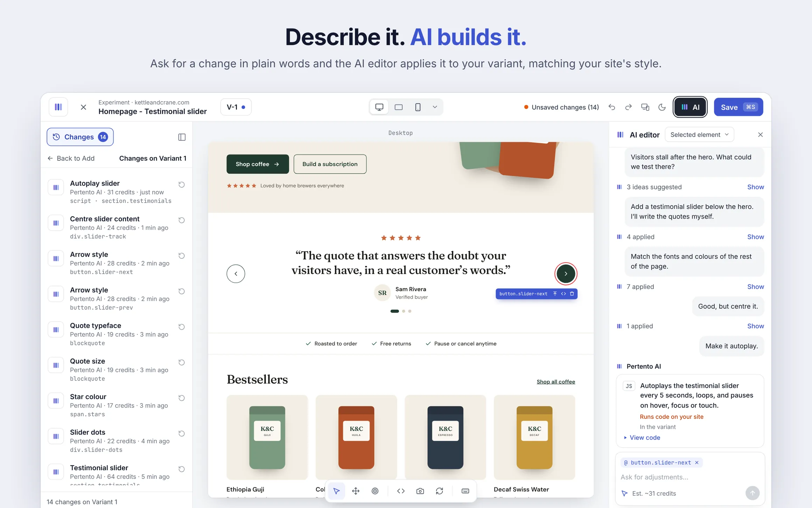The height and width of the screenshot is (508, 812).
Task: Revert the Slider dots change
Action: point(181,433)
